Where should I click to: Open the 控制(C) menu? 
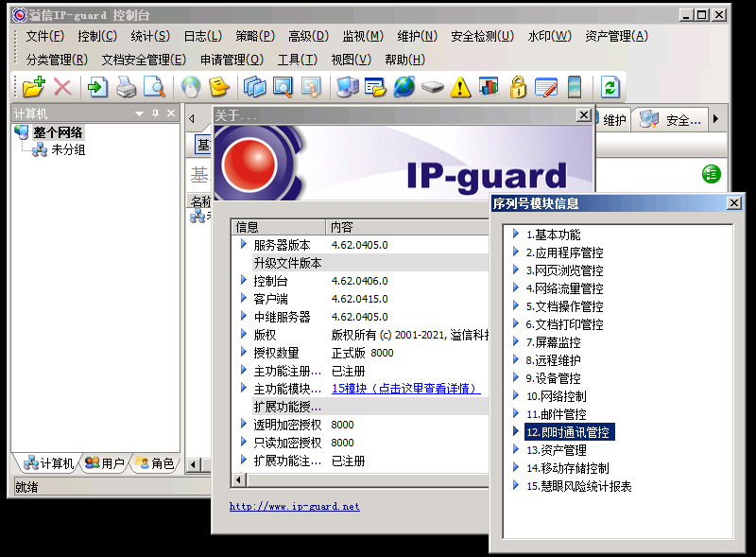(x=97, y=36)
